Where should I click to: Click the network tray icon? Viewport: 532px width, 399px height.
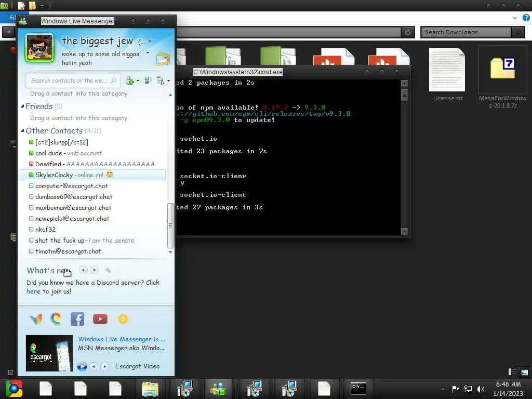[468, 389]
